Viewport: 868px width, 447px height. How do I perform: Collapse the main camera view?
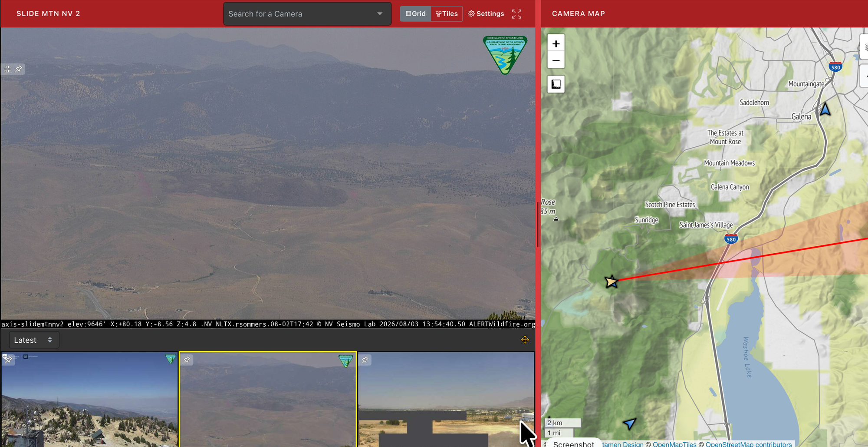point(7,69)
